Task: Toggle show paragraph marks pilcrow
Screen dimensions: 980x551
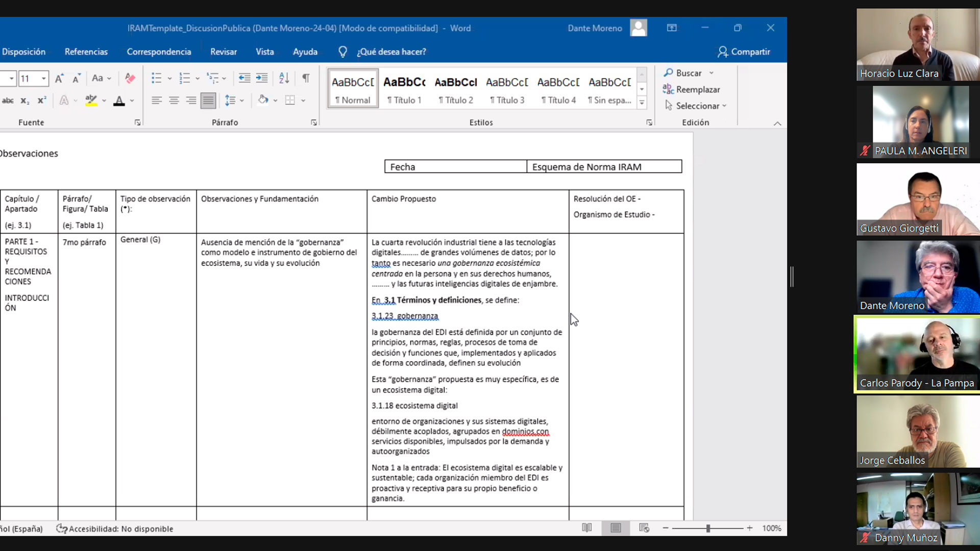Action: [x=306, y=78]
